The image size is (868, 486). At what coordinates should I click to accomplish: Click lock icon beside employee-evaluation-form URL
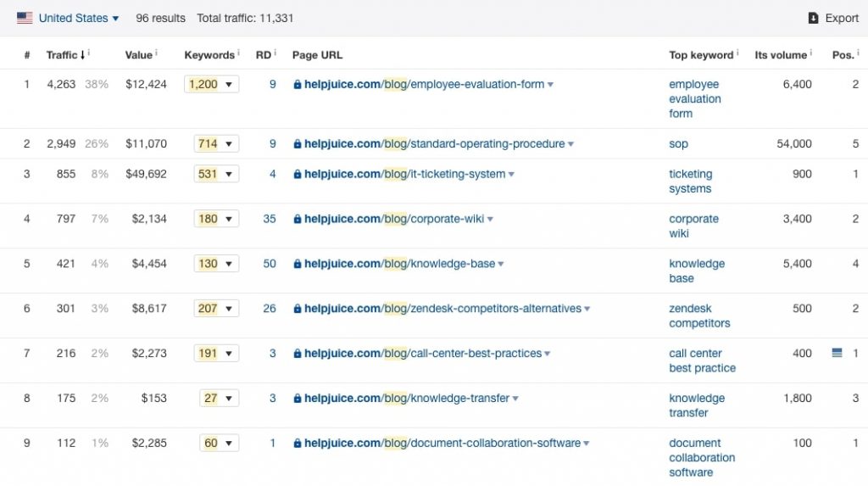[x=298, y=85]
